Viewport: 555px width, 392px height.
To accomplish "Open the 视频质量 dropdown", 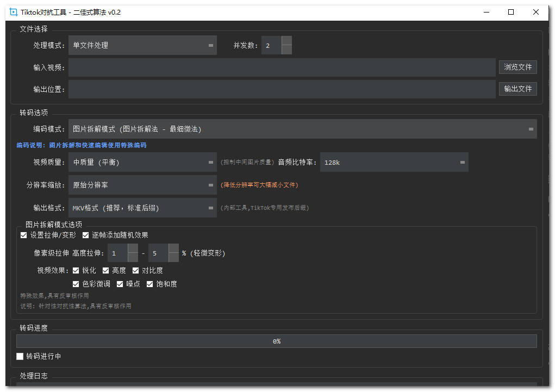I will 142,162.
